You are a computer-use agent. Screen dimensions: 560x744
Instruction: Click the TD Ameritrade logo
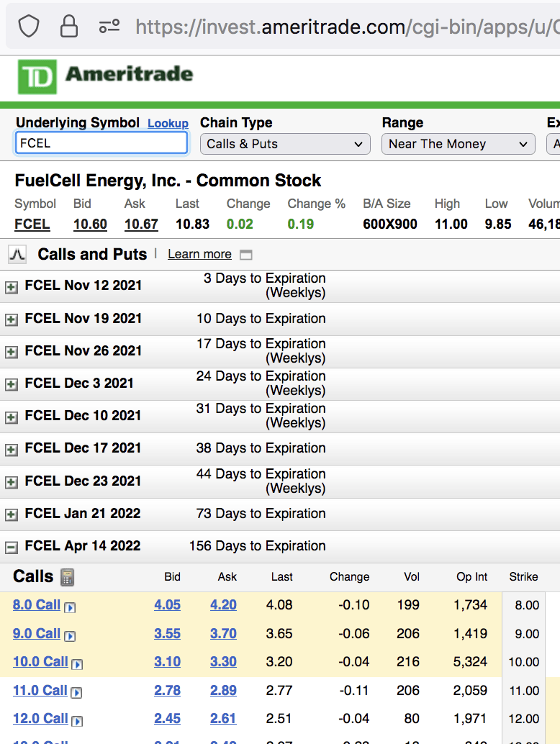[x=106, y=76]
